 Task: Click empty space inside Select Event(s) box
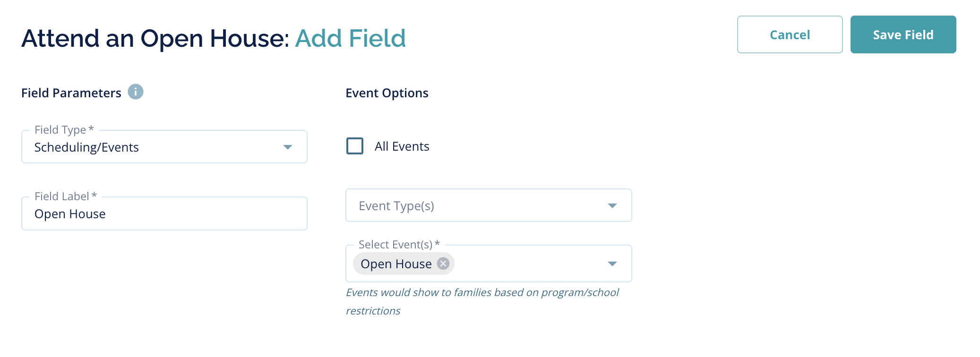click(x=529, y=264)
